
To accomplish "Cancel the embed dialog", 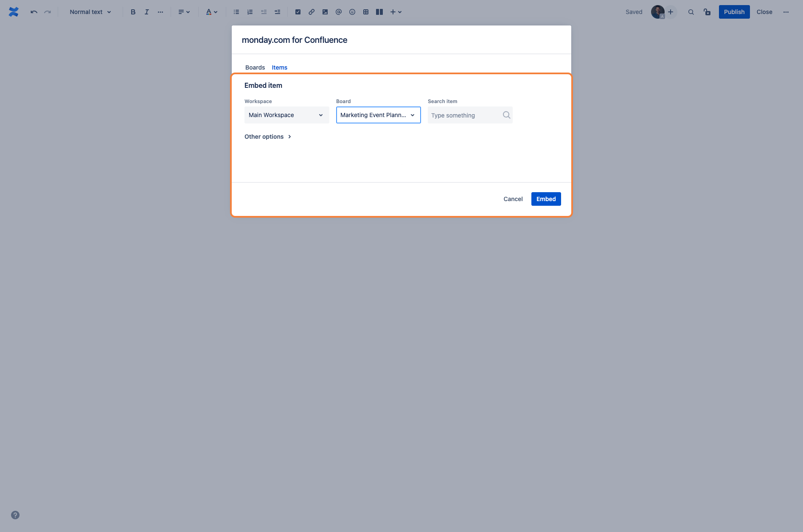I will (x=513, y=199).
